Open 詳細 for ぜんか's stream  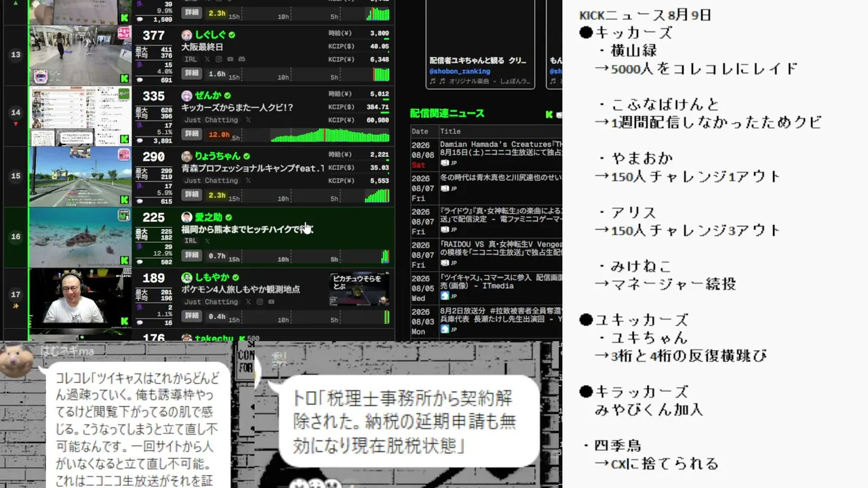coord(192,134)
